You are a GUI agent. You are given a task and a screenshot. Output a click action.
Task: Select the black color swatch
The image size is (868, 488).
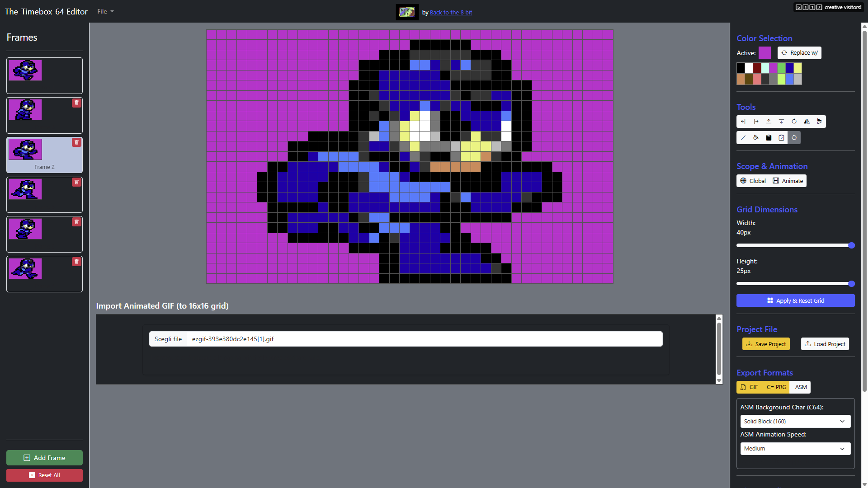740,68
